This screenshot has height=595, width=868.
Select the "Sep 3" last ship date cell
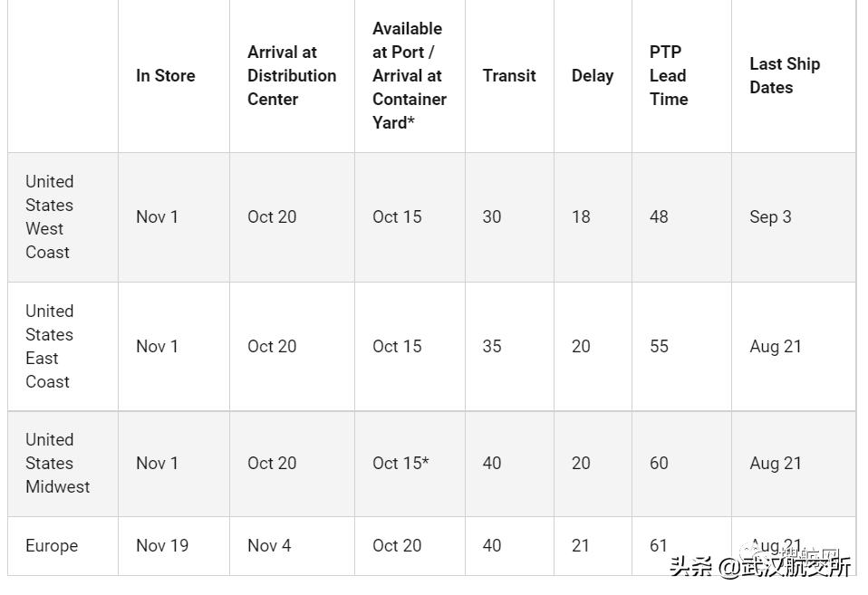[770, 217]
